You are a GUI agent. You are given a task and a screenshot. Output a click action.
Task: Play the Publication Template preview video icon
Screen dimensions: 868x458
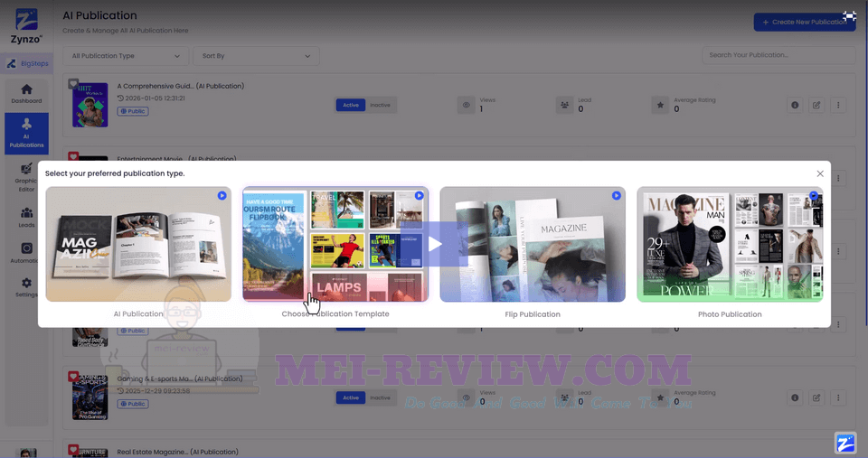[419, 195]
